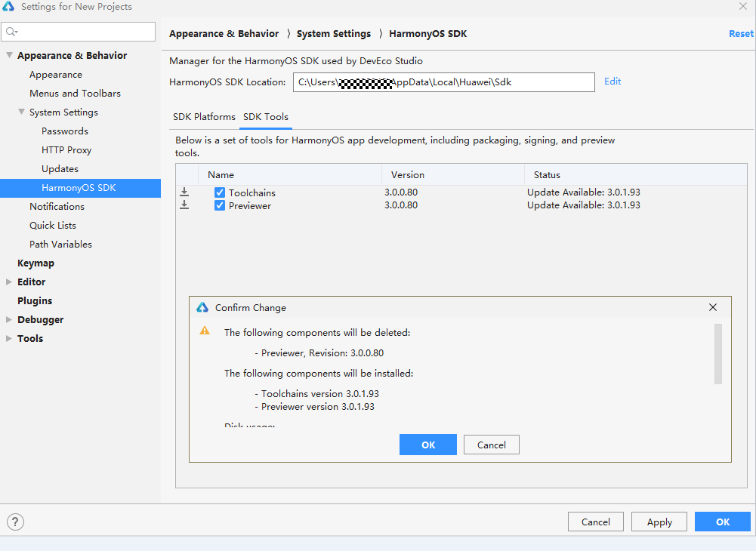Click "Previewer version 3.0.1.93" line in dialog

pos(314,407)
